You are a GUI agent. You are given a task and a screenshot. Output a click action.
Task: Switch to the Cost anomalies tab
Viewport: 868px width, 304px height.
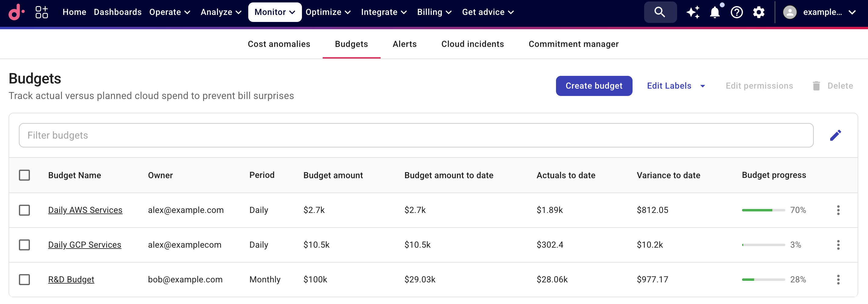(279, 44)
